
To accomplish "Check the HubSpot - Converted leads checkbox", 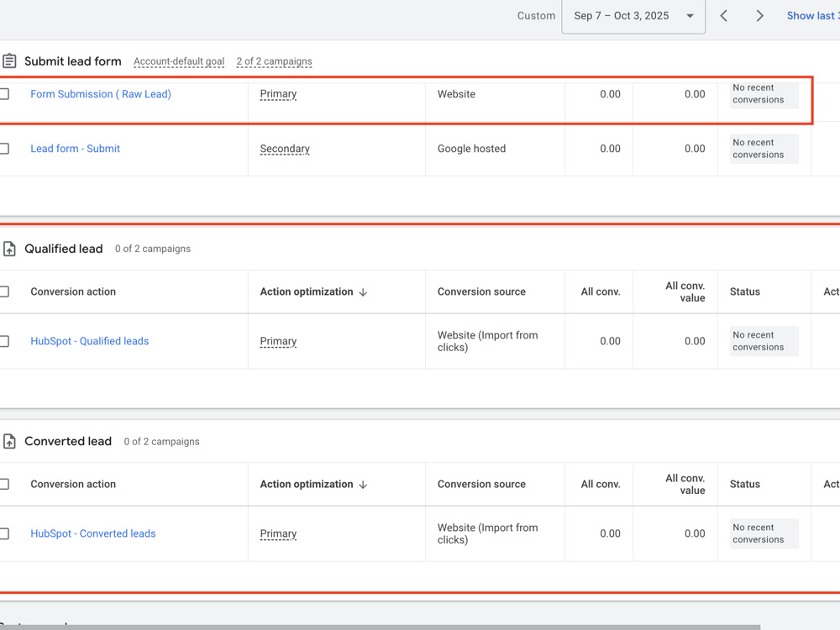I will pyautogui.click(x=4, y=533).
